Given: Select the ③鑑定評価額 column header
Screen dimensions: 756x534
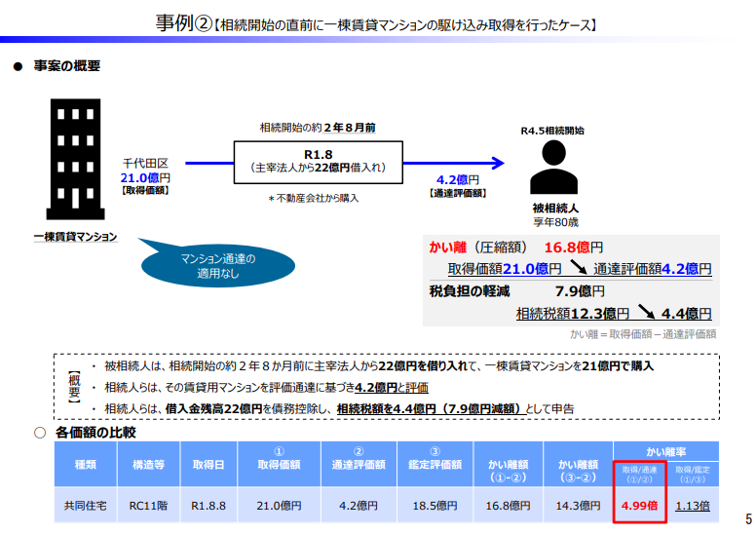Looking at the screenshot, I should click(435, 466).
